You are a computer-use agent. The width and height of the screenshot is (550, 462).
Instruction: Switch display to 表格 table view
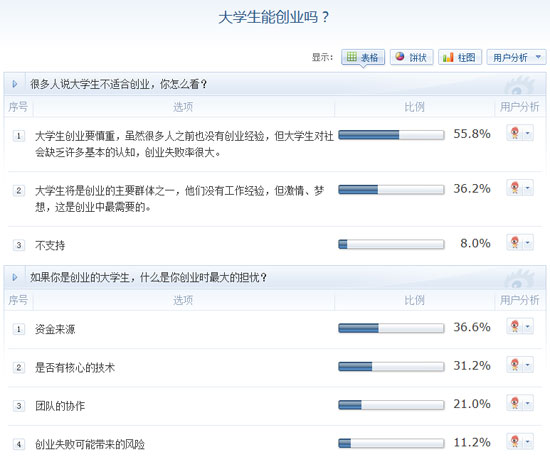[x=363, y=57]
